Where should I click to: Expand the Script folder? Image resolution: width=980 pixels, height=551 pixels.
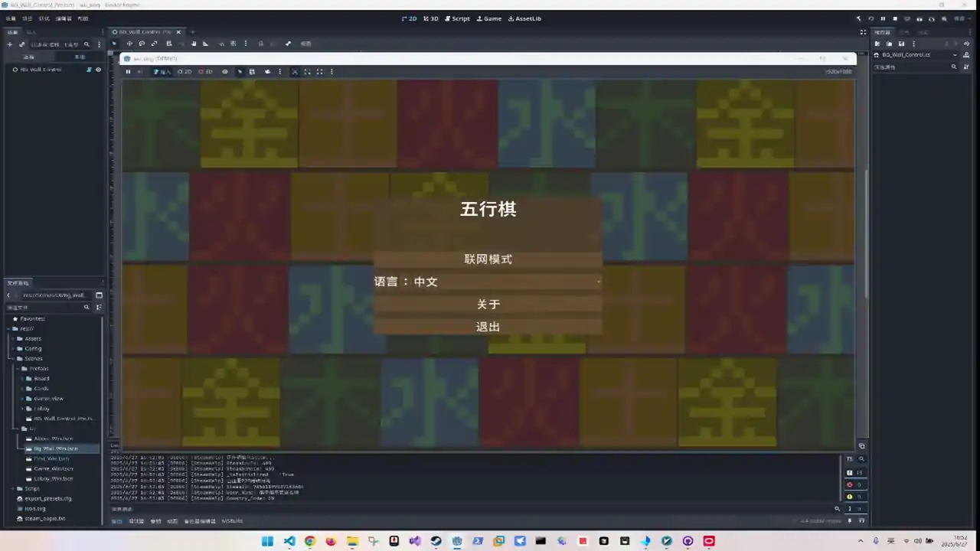15,488
